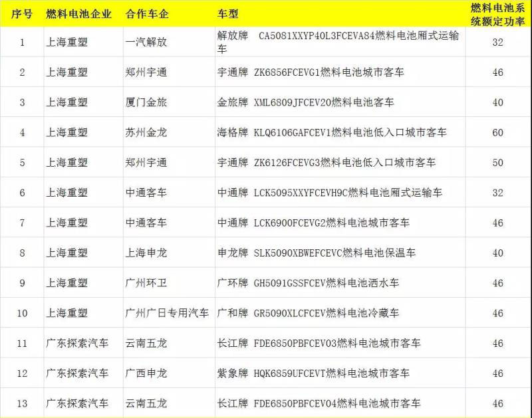Select the 紫象牌 HQK6859UFCEVT model cell
The height and width of the screenshot is (418, 532).
(x=313, y=373)
